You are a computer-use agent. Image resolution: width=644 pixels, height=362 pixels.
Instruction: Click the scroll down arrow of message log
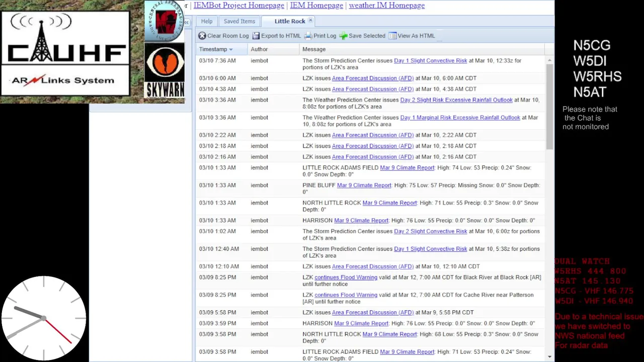tap(549, 356)
